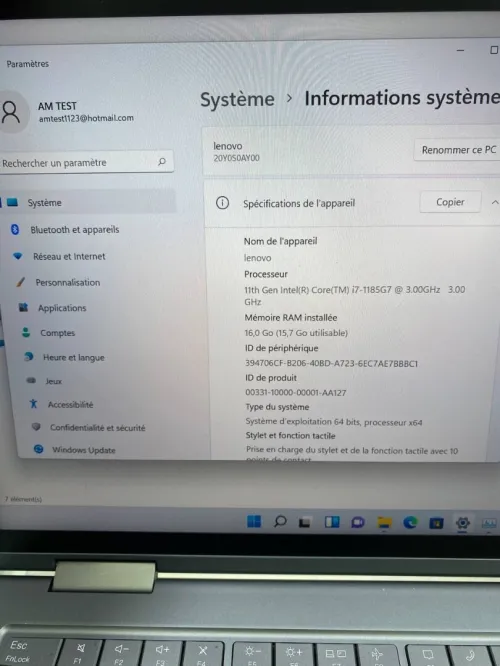The height and width of the screenshot is (666, 500).
Task: Click the model text 20Y0S0AY00
Action: [236, 158]
